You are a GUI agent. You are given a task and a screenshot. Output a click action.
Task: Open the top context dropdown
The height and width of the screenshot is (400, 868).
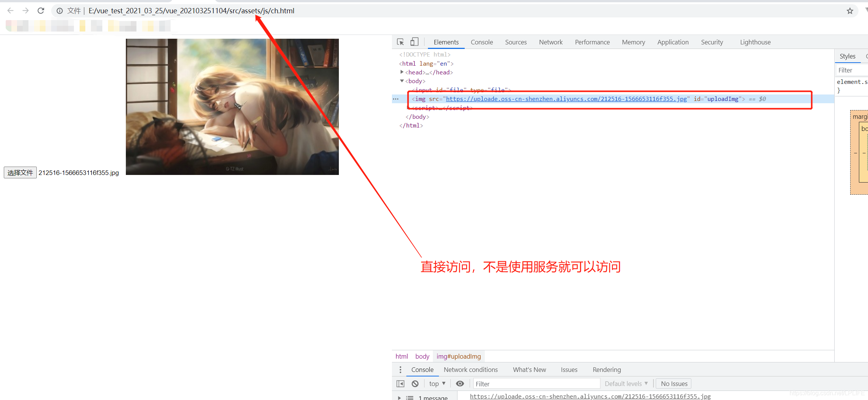437,384
